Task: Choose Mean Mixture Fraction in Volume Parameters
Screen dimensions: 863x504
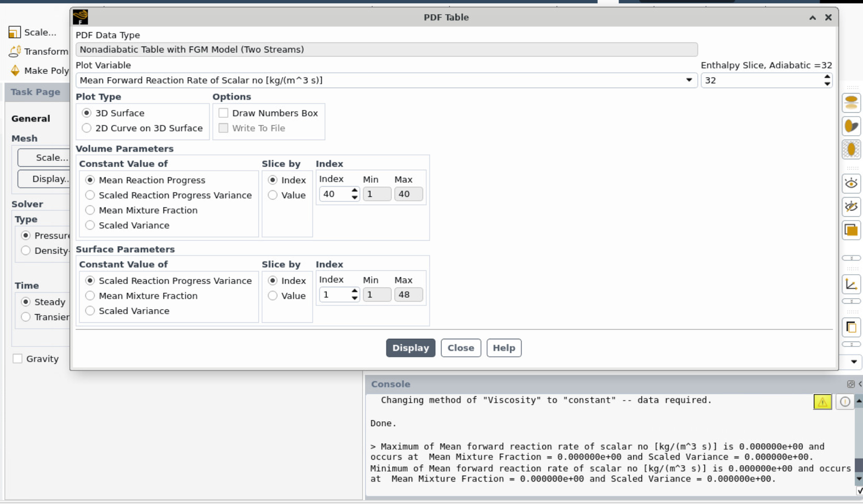Action: [x=90, y=210]
